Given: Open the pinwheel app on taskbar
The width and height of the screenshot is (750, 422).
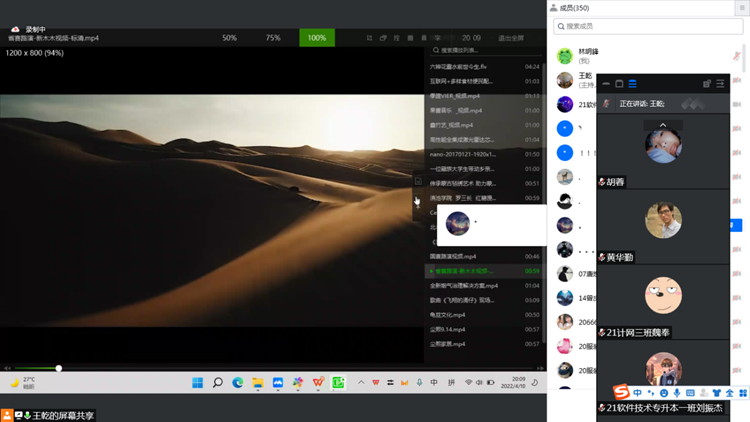Looking at the screenshot, I should click(x=298, y=382).
